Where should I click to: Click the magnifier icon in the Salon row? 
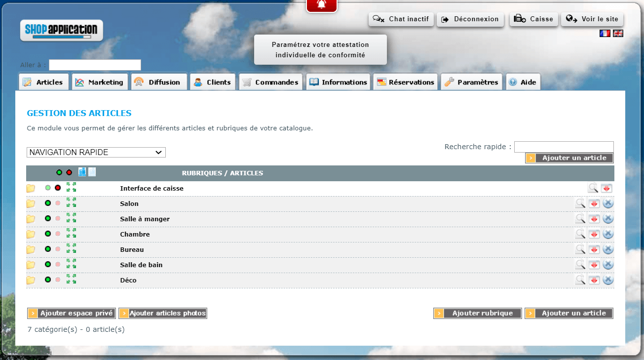(x=580, y=203)
